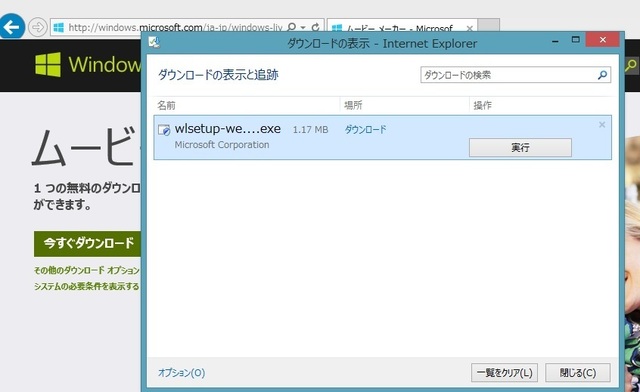Viewport: 640px width, 392px height.
Task: Click the wlsetup exe file icon
Action: point(164,130)
